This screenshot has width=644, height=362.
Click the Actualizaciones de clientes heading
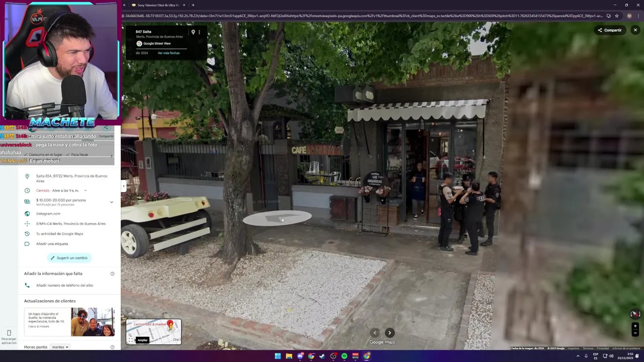click(50, 301)
